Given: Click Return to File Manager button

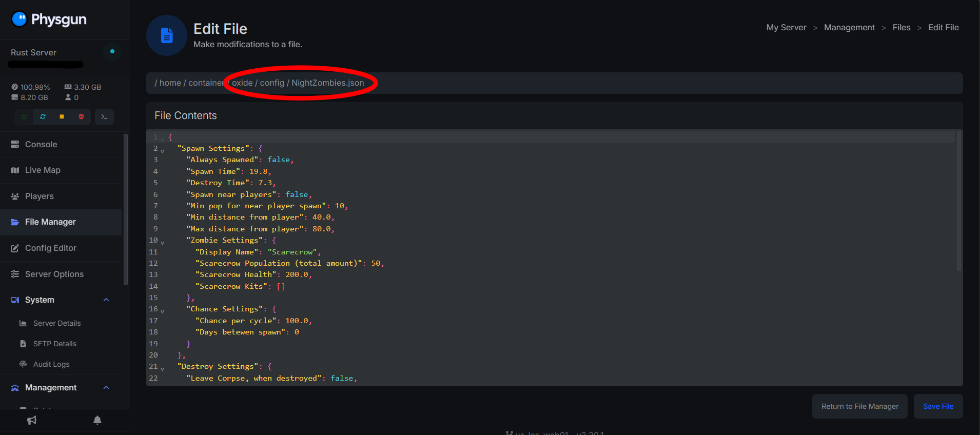Looking at the screenshot, I should point(859,406).
